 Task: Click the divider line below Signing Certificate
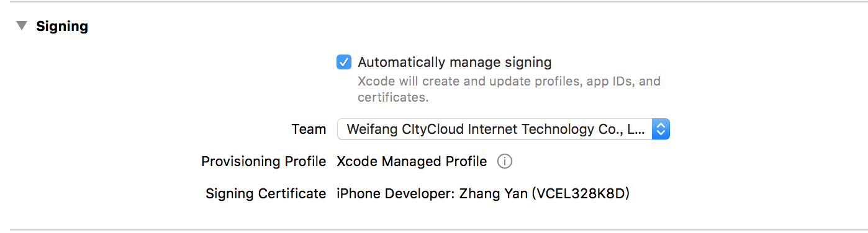434,230
